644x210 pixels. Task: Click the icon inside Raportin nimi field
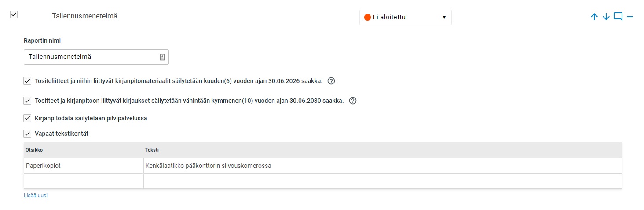[162, 57]
